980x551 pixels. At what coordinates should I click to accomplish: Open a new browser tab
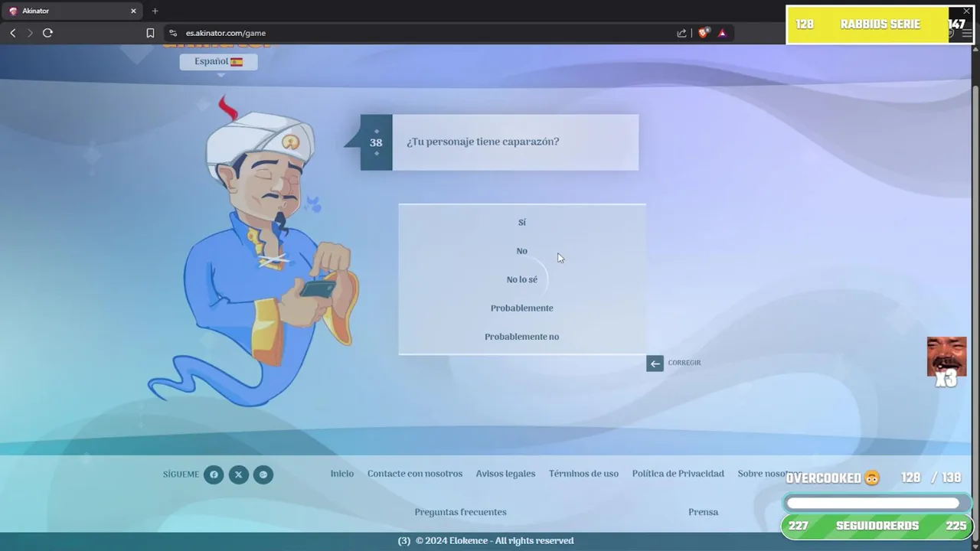pos(155,11)
